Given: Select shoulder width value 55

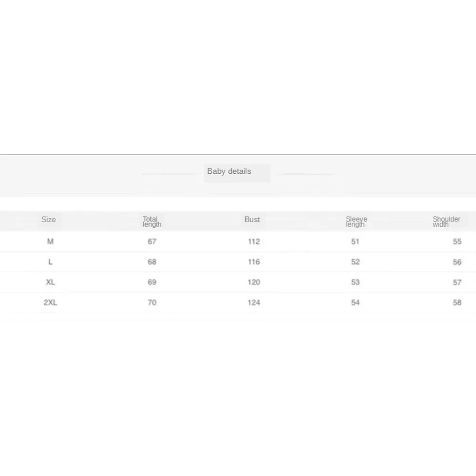Looking at the screenshot, I should tap(457, 241).
